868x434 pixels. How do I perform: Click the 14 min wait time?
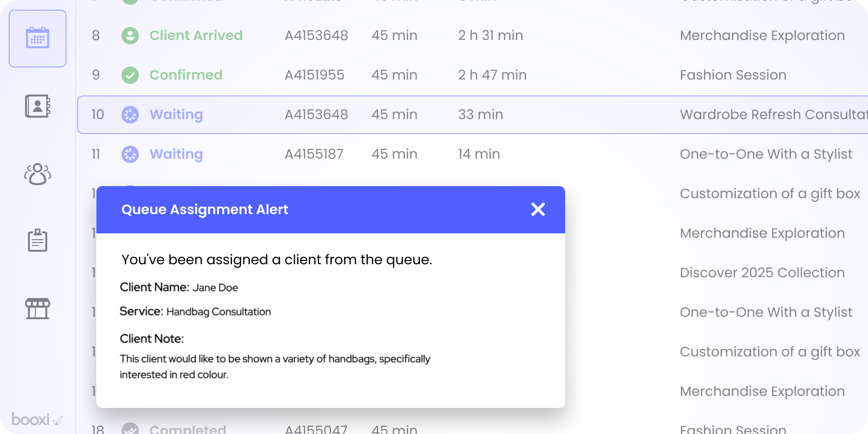(x=479, y=154)
